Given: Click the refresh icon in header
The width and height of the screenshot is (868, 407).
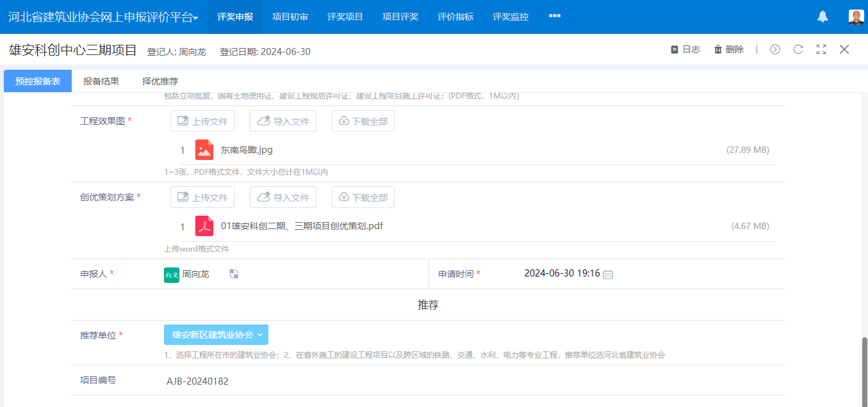Looking at the screenshot, I should [798, 49].
